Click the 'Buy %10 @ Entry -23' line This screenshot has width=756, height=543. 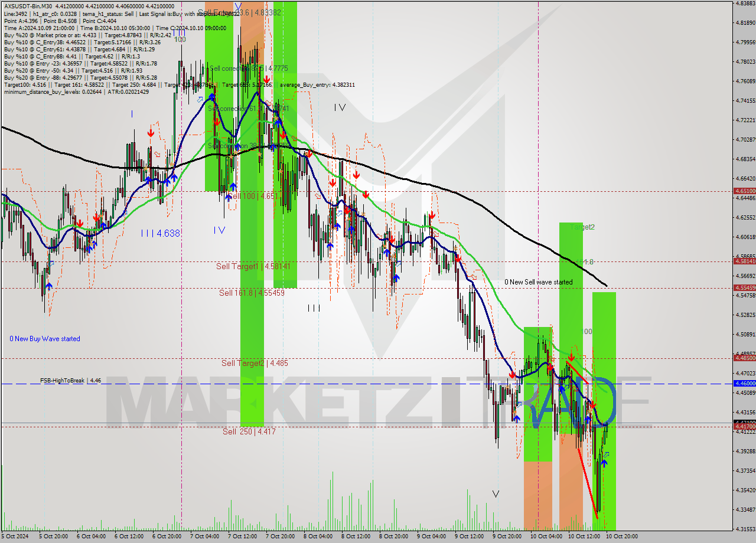click(x=80, y=63)
